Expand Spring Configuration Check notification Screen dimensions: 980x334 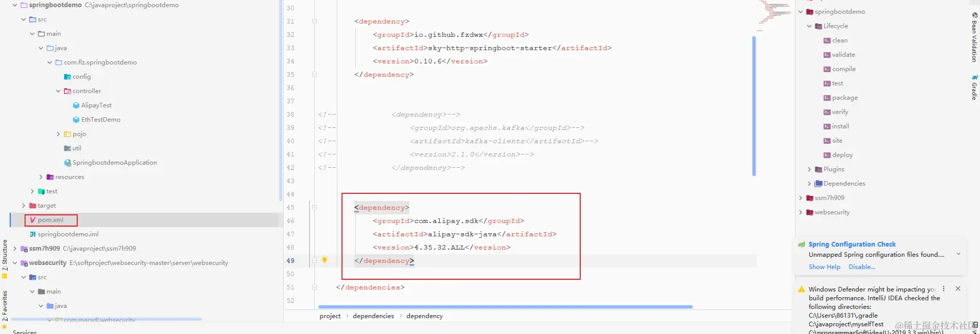[959, 254]
